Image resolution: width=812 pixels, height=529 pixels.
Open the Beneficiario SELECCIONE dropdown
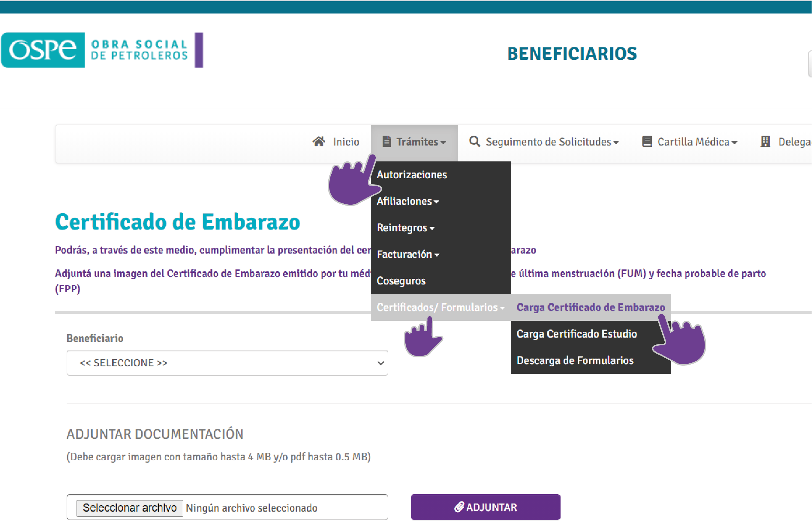click(x=227, y=363)
